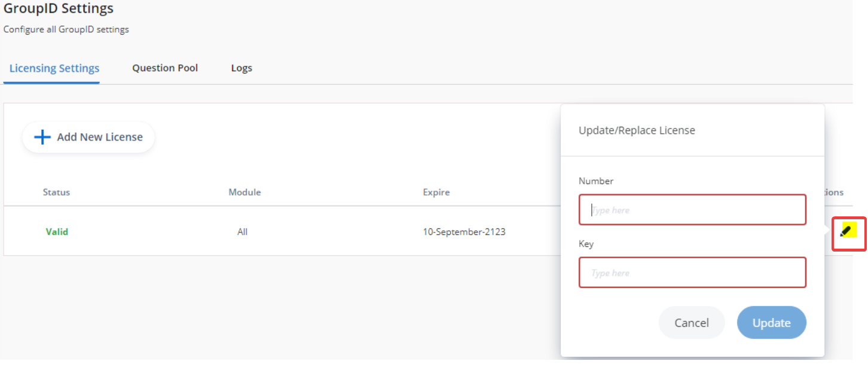Select the Valid status label
This screenshot has width=868, height=367.
coord(57,231)
